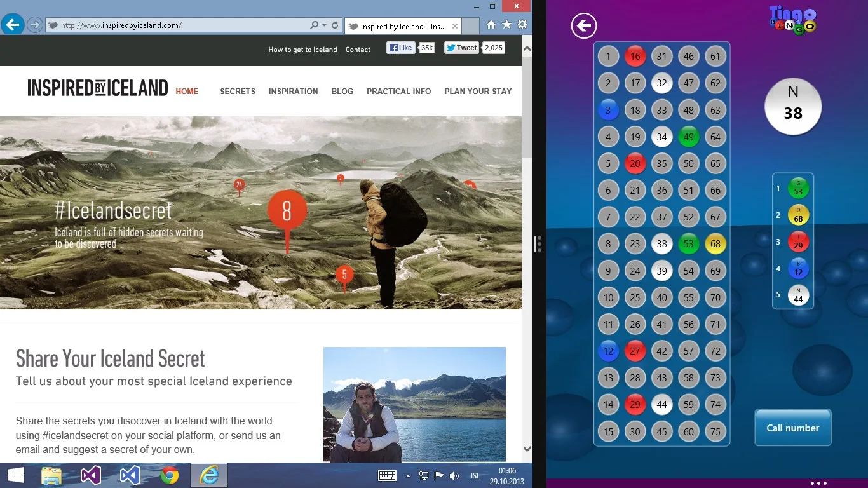Viewport: 868px width, 488px height.
Task: Open the SECRETS menu item
Action: [238, 91]
